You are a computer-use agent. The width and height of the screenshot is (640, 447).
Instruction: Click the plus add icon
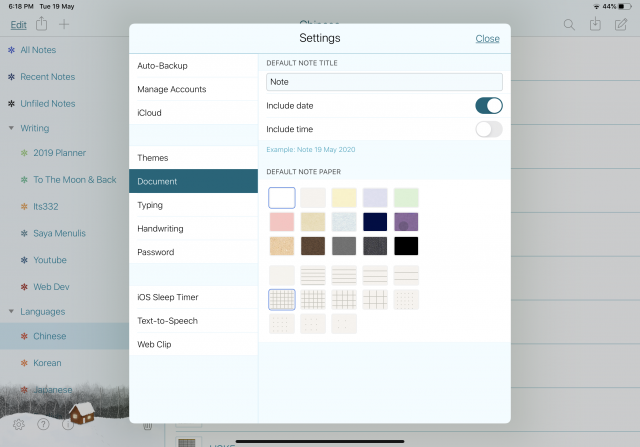pos(65,24)
